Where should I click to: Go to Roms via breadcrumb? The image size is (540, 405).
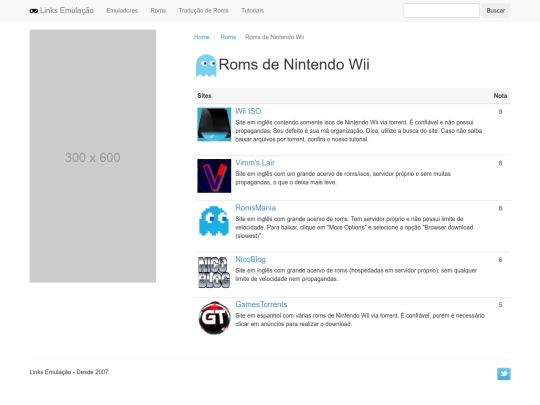pyautogui.click(x=228, y=37)
